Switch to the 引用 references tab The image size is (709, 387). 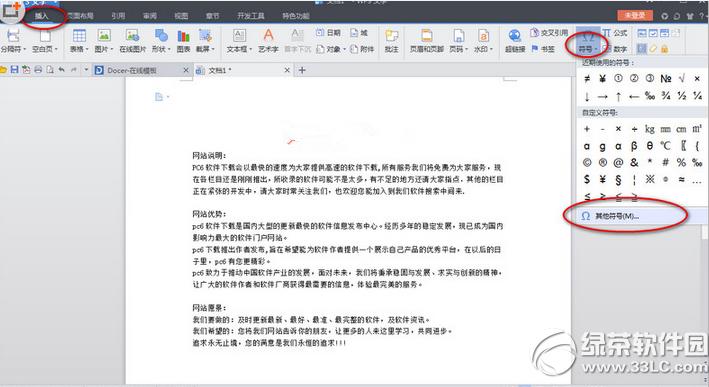[x=118, y=16]
